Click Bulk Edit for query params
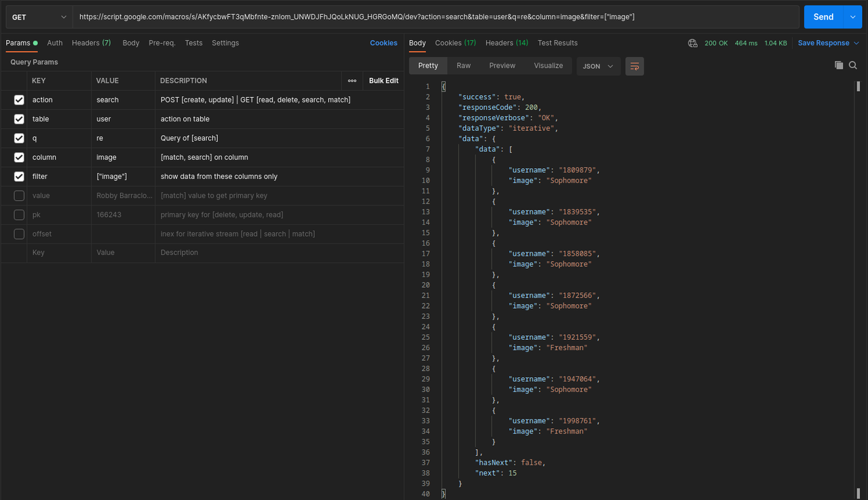868x500 pixels. click(x=384, y=81)
